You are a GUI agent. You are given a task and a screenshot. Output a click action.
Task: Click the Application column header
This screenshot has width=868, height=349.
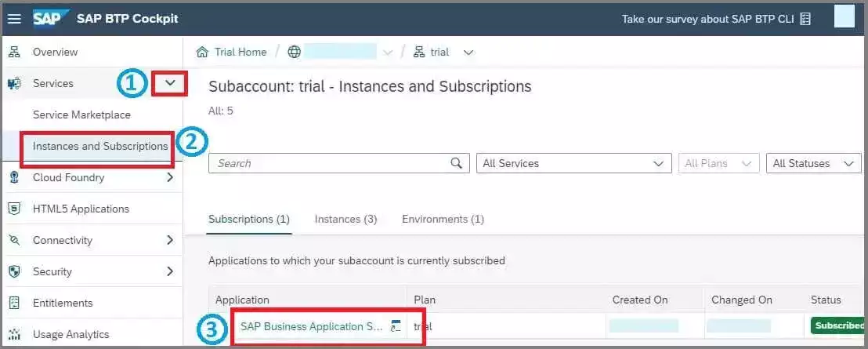[x=243, y=300]
